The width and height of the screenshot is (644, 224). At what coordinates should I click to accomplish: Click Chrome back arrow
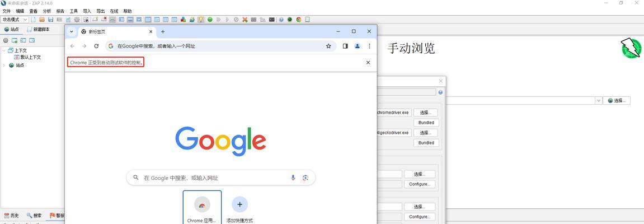coord(72,46)
